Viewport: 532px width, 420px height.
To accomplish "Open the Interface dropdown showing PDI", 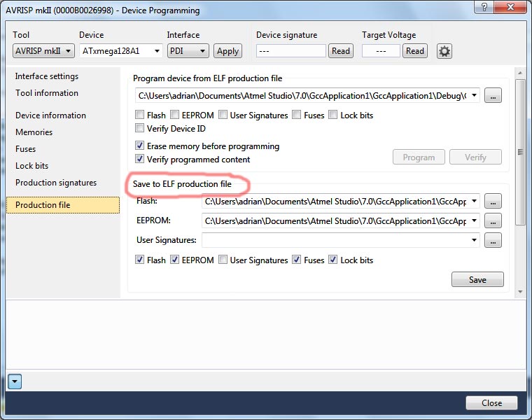I will tap(188, 51).
